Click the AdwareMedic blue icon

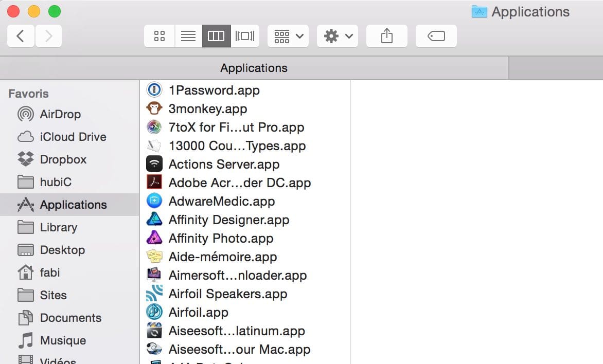coord(154,201)
